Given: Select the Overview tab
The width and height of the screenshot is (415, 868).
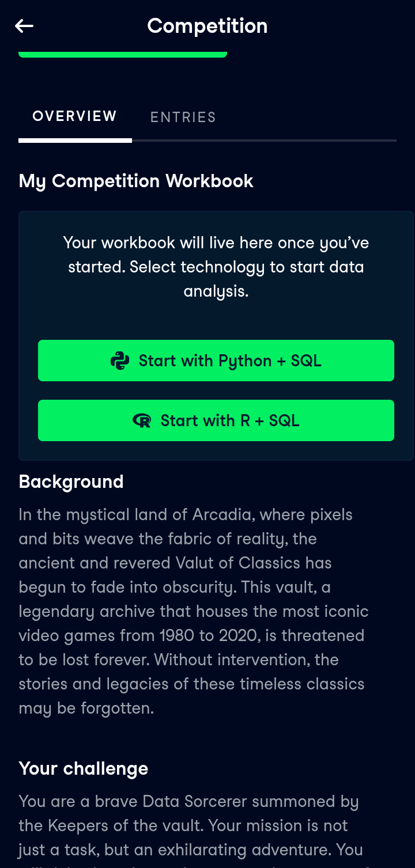Looking at the screenshot, I should coord(74,116).
